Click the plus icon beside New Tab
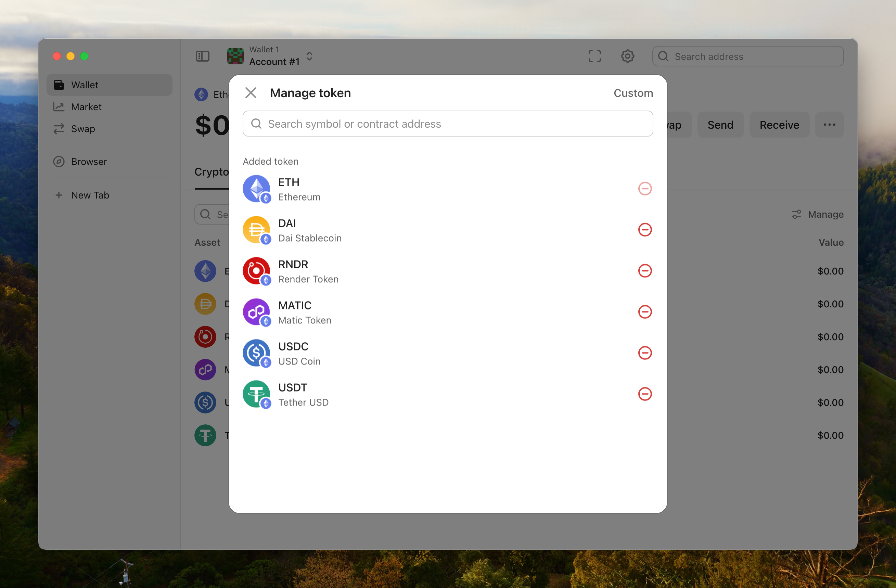 click(x=59, y=195)
